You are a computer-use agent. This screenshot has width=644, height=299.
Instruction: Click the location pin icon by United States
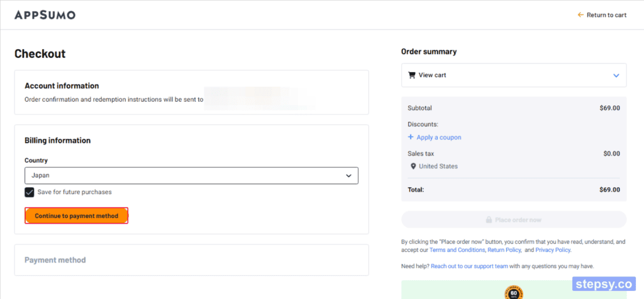[x=413, y=166]
